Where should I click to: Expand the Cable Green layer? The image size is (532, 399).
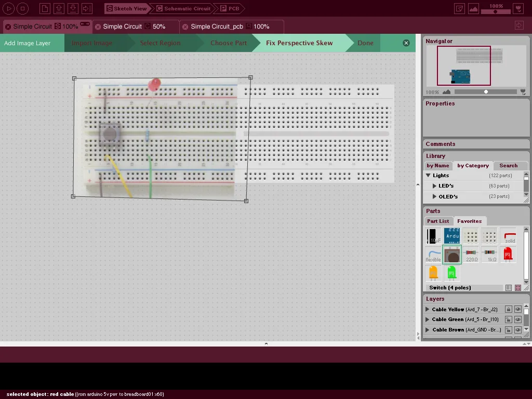pos(428,320)
